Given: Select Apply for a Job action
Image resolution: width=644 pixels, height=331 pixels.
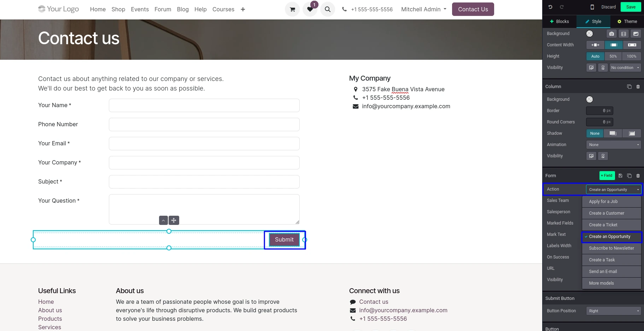Looking at the screenshot, I should click(611, 202).
